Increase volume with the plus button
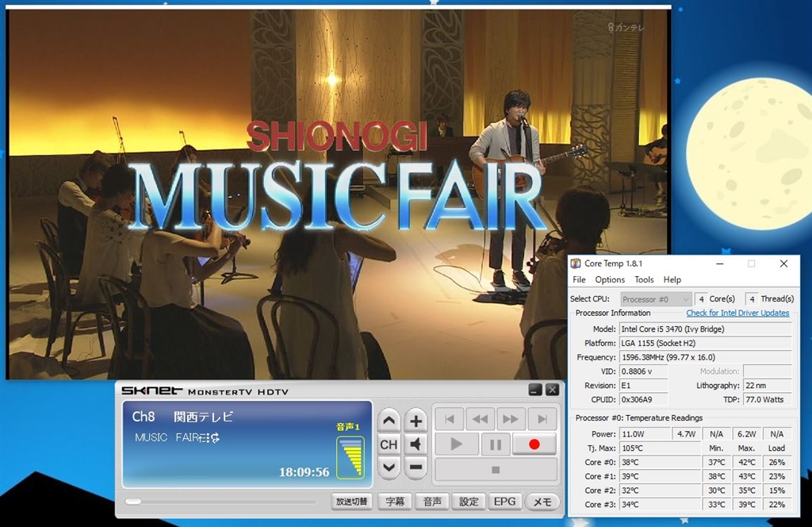Image resolution: width=812 pixels, height=527 pixels. [x=416, y=421]
